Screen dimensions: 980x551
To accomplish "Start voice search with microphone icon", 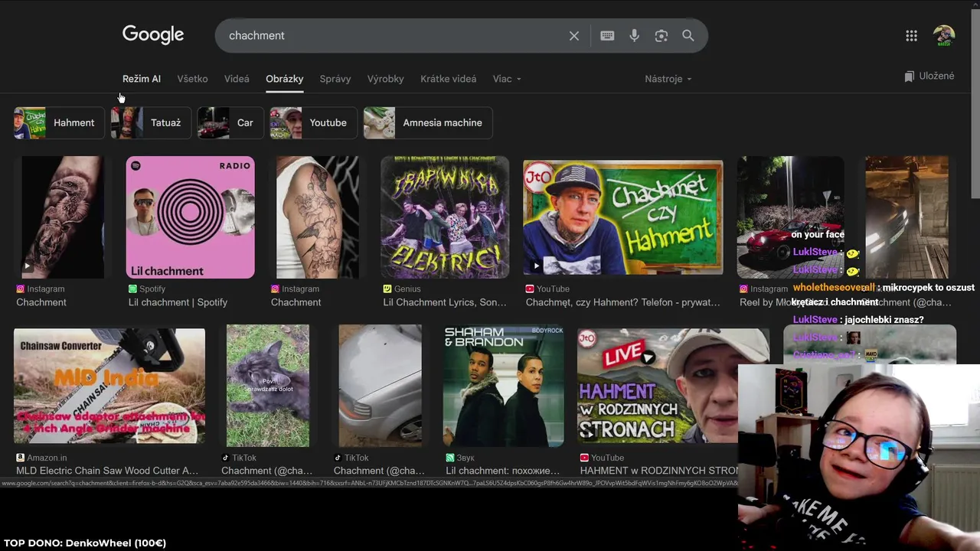I will (634, 36).
